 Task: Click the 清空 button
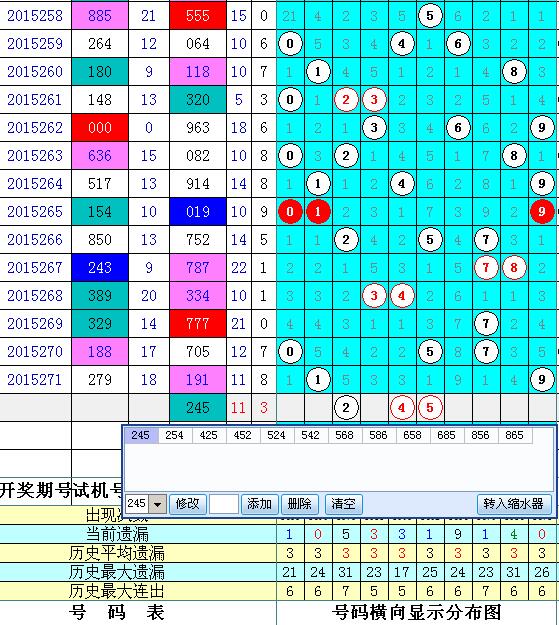coord(343,504)
